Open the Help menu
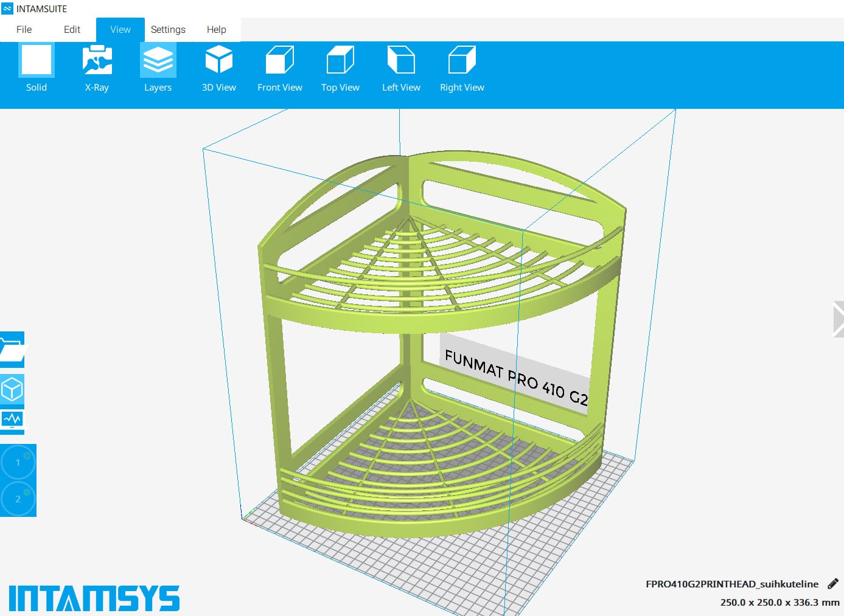This screenshot has width=844, height=616. (x=216, y=29)
